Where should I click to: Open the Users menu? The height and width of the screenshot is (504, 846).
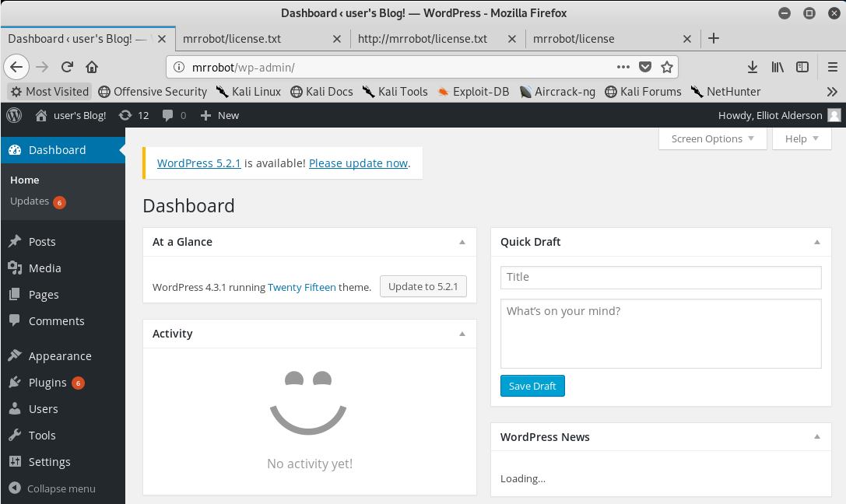62,408
